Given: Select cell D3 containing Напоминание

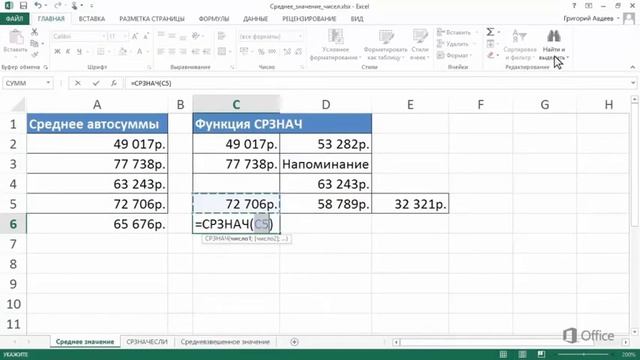Looking at the screenshot, I should pos(326,164).
